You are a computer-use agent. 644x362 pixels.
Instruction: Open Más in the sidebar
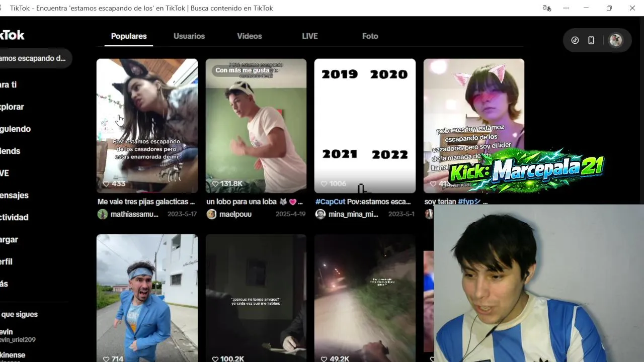click(4, 284)
